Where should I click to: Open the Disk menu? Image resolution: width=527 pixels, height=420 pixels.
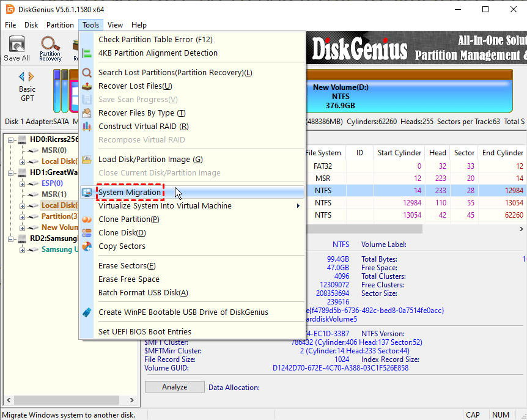tap(31, 25)
